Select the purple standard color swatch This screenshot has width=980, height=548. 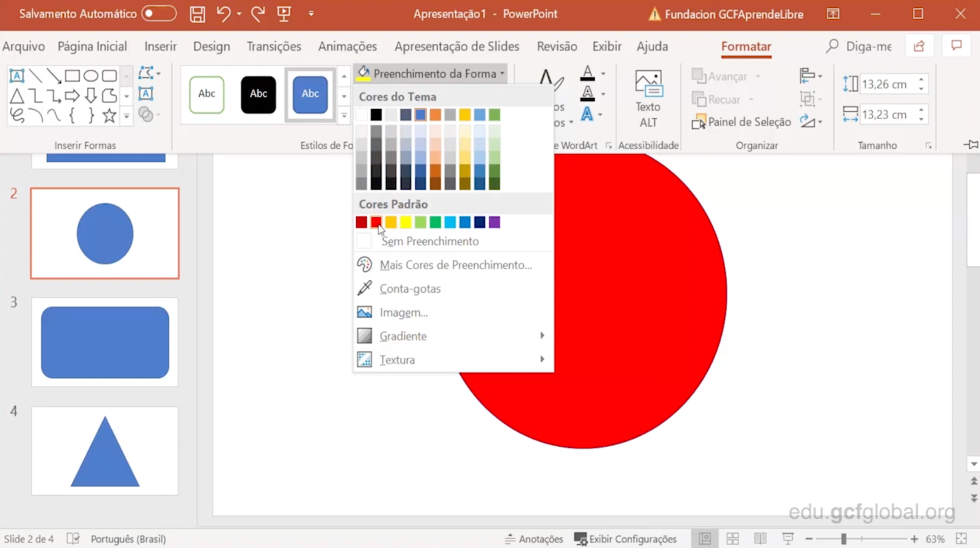(x=494, y=222)
